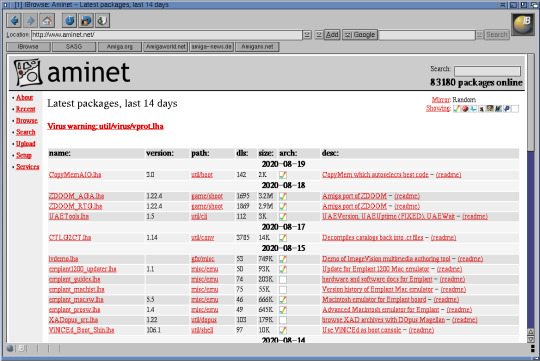Click the empty white architecture box beside Showing
The width and height of the screenshot is (540, 361).
click(x=515, y=109)
